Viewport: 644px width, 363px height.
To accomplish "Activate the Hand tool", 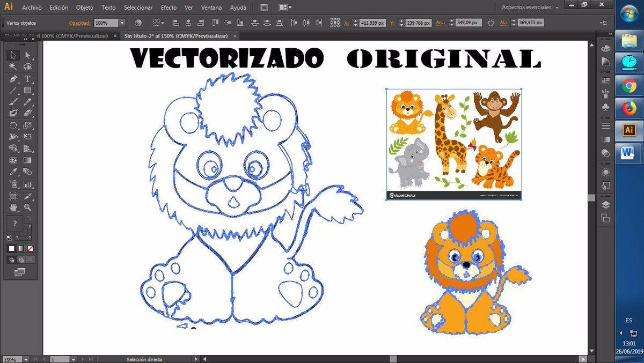I will pyautogui.click(x=13, y=207).
